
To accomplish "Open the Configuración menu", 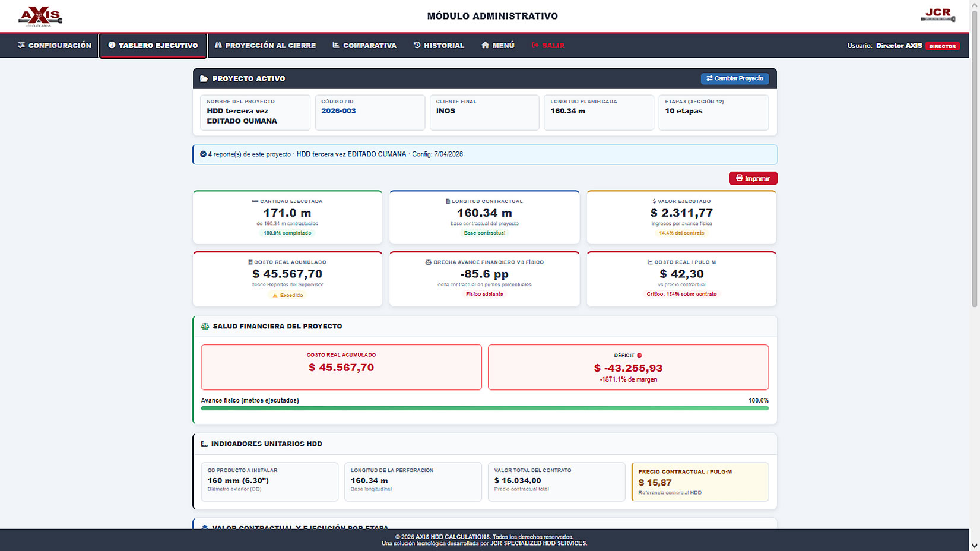I will click(x=55, y=45).
